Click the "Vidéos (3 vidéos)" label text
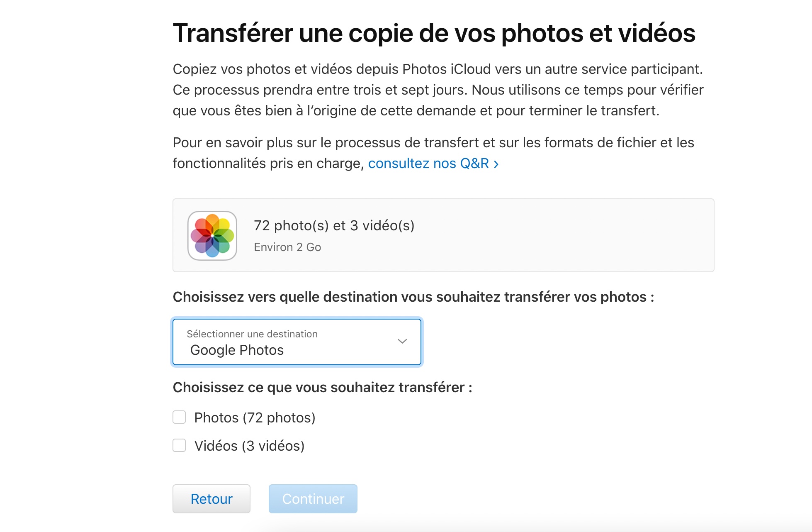 click(x=249, y=446)
